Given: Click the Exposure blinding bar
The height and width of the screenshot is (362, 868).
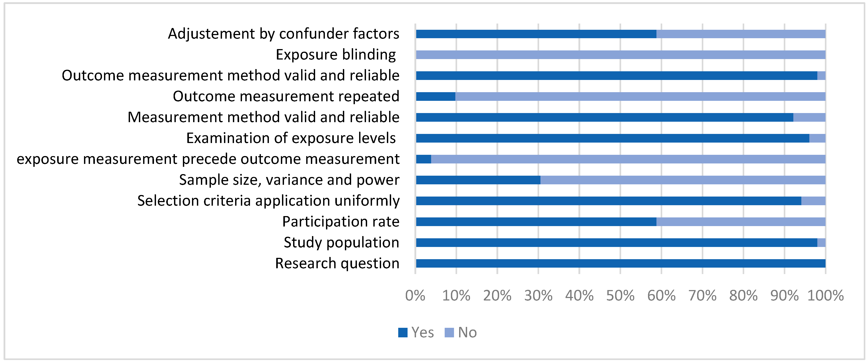Looking at the screenshot, I should pyautogui.click(x=620, y=55).
